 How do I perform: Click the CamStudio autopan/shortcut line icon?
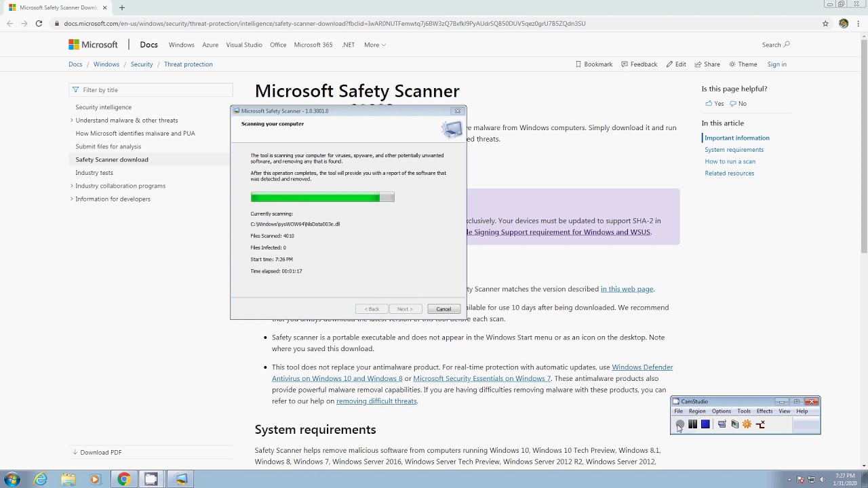click(x=760, y=424)
